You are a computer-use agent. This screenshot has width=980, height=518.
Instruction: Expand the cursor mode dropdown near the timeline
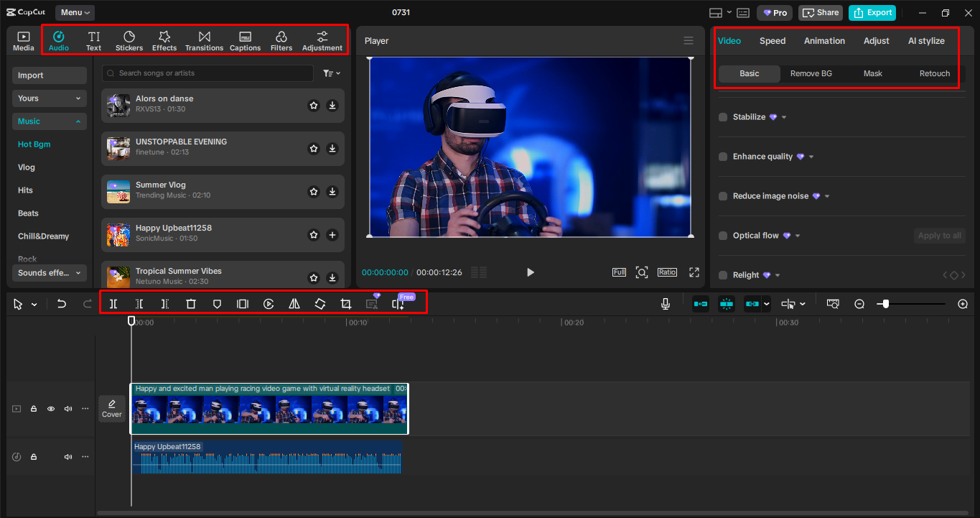click(x=33, y=304)
